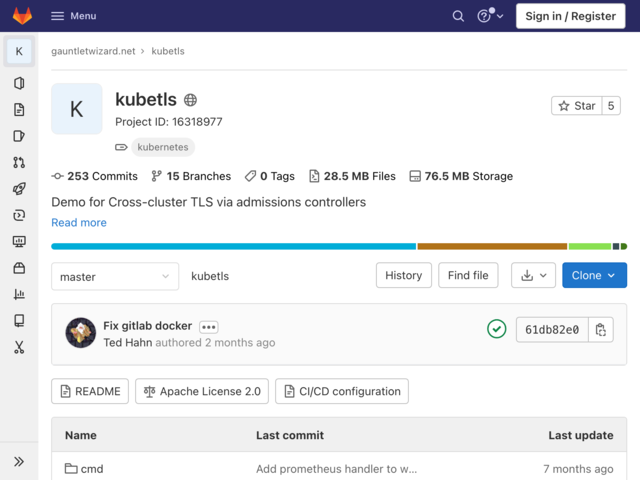Open commit History

pos(404,275)
